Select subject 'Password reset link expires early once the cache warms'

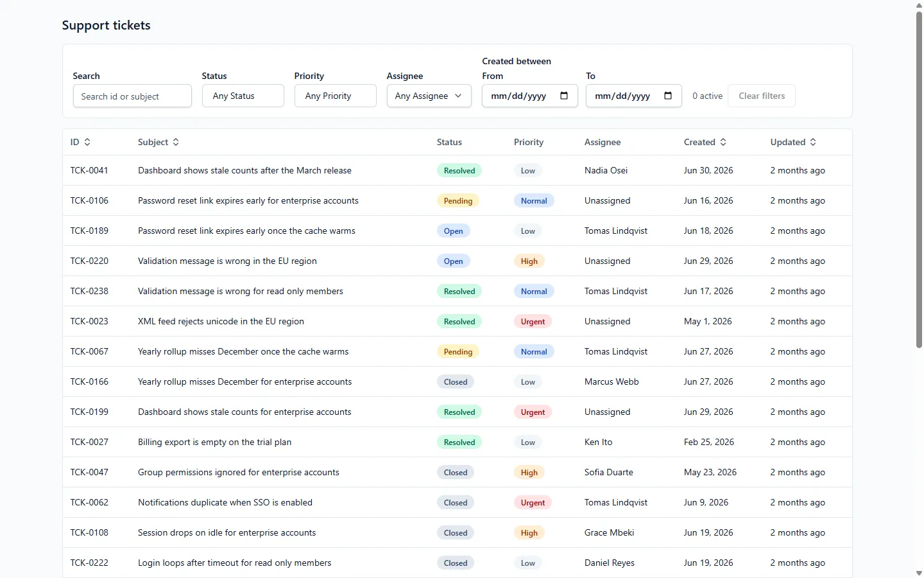click(246, 231)
